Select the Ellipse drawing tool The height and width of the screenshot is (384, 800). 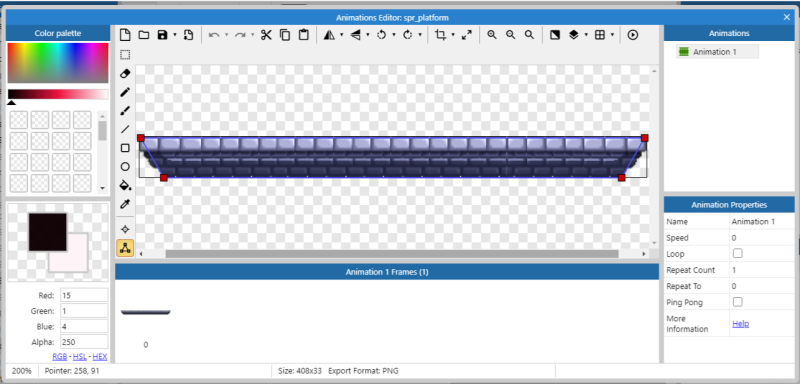click(x=125, y=167)
